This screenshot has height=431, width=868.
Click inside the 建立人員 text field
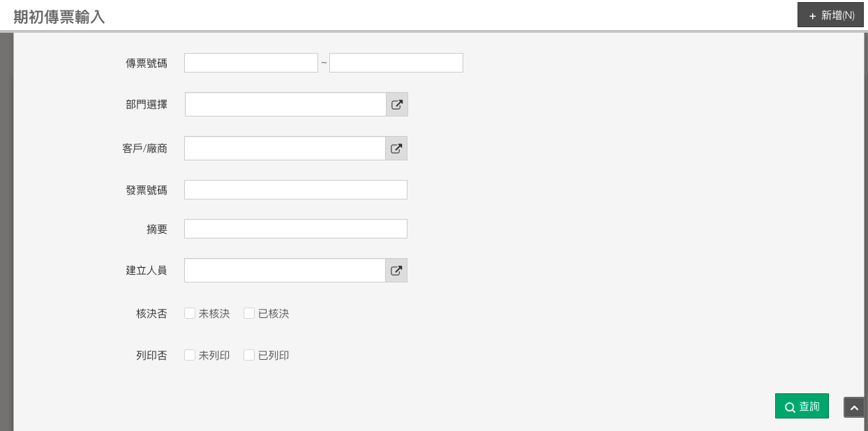[285, 271]
